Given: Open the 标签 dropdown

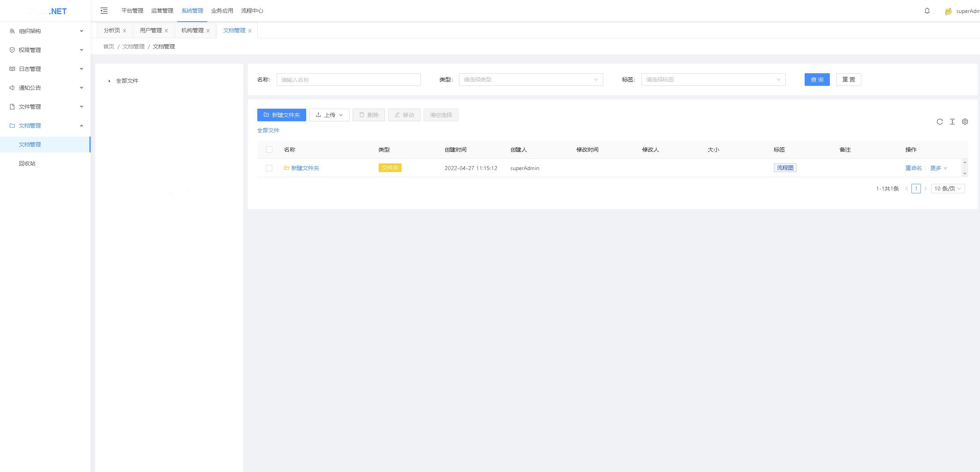Looking at the screenshot, I should [713, 80].
